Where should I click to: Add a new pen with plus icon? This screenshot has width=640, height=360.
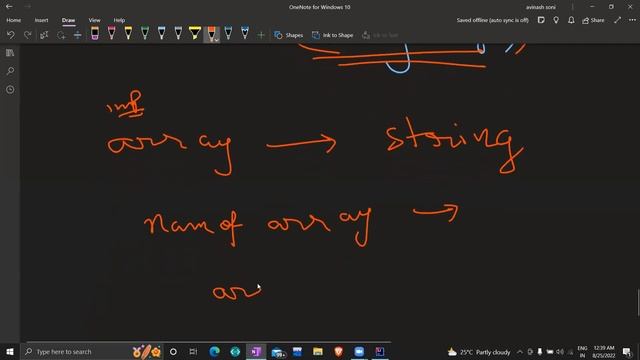click(x=261, y=35)
